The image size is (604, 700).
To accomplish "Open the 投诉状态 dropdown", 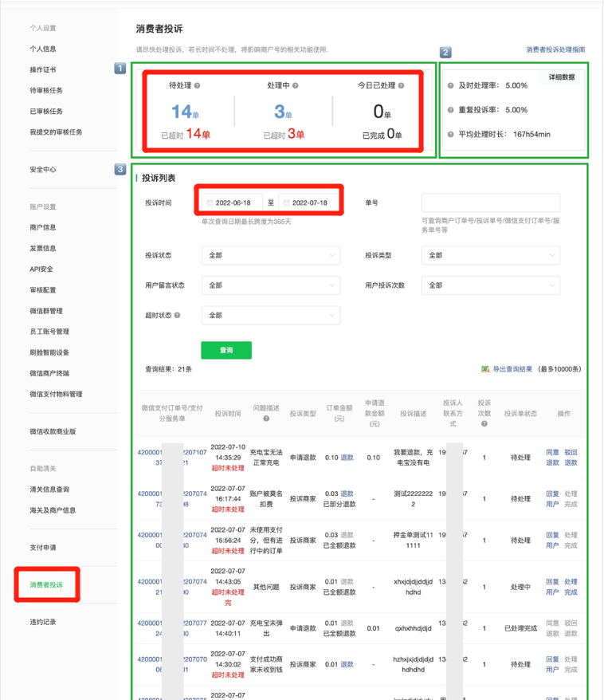I will click(x=271, y=255).
